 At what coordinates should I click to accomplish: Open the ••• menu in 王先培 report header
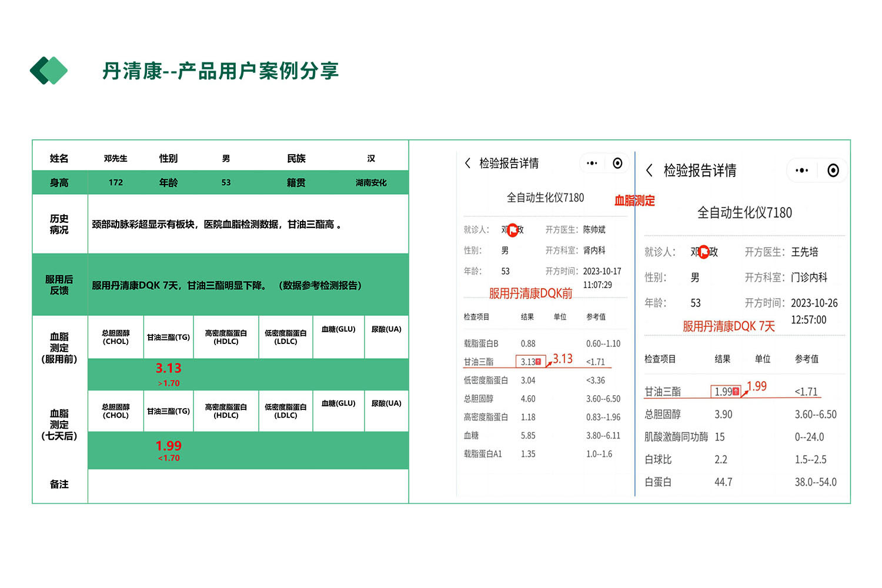801,171
